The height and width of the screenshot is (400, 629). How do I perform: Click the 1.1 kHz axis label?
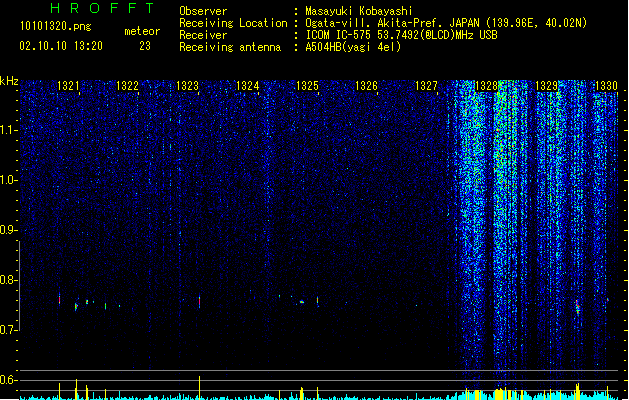pyautogui.click(x=9, y=130)
